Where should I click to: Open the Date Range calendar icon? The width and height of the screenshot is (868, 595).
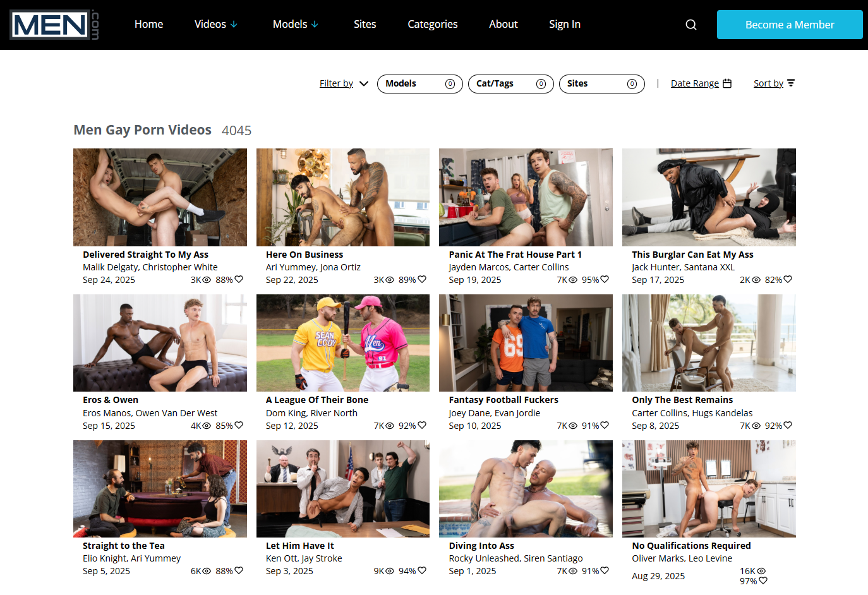(727, 83)
